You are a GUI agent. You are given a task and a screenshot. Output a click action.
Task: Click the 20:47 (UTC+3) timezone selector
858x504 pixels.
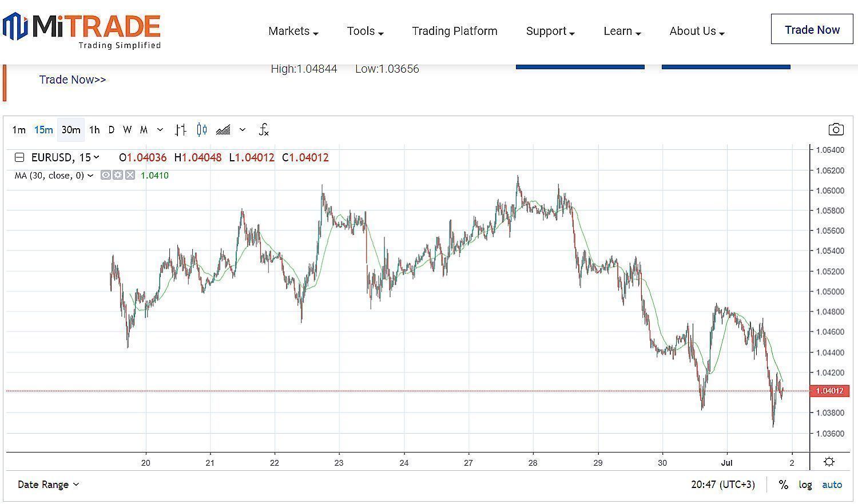pos(722,485)
